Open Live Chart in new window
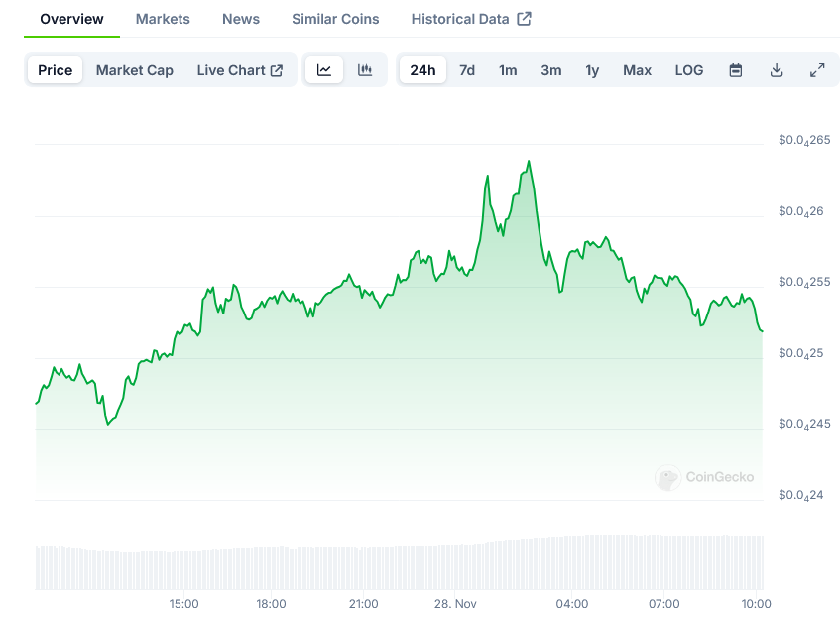 (x=239, y=70)
